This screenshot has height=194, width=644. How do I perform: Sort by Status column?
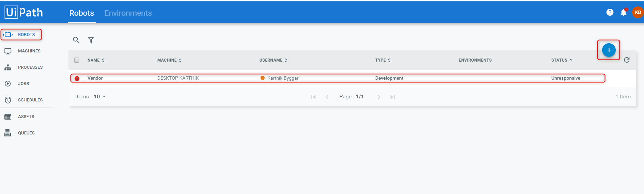(x=562, y=60)
